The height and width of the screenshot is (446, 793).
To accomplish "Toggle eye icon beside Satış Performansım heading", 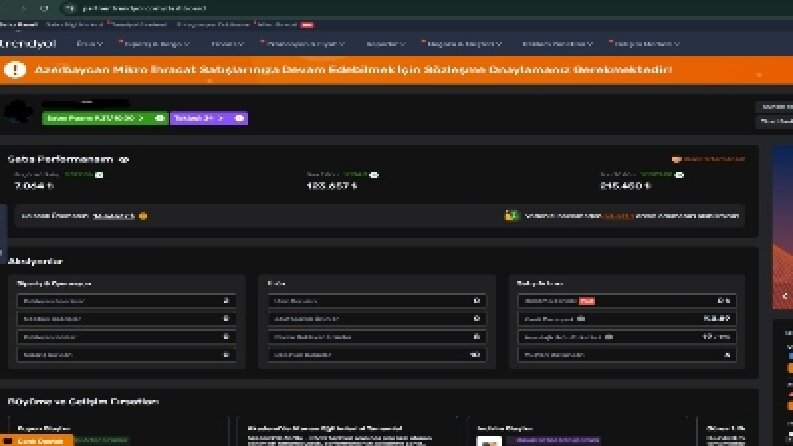I will click(124, 160).
